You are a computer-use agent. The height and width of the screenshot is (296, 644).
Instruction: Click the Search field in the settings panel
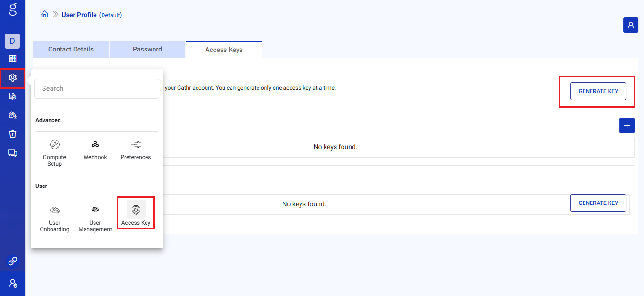(x=96, y=88)
